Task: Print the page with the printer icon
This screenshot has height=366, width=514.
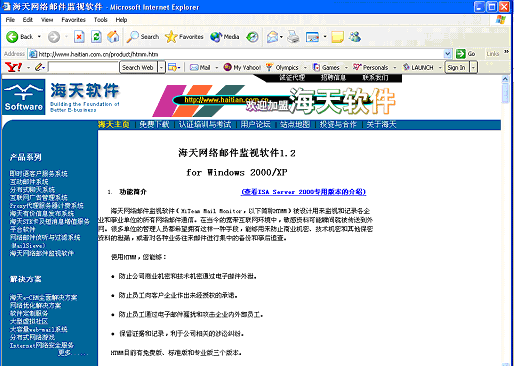Action: [293, 37]
